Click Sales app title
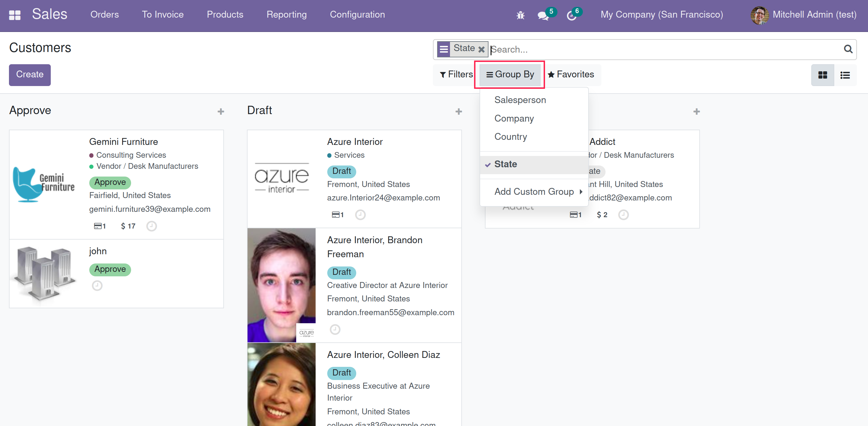868x426 pixels. [x=50, y=14]
